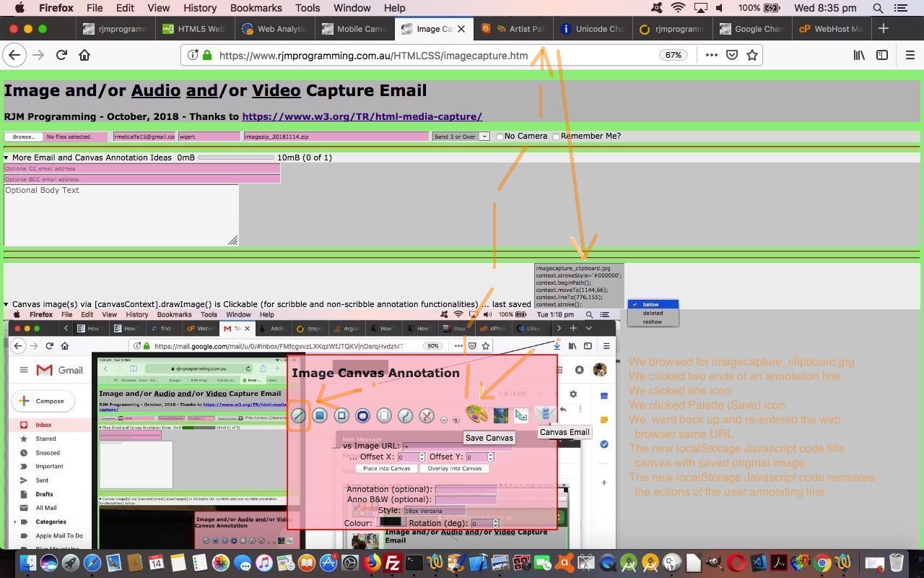924x578 pixels.
Task: Bookmark this page with the star icon
Action: pos(752,55)
